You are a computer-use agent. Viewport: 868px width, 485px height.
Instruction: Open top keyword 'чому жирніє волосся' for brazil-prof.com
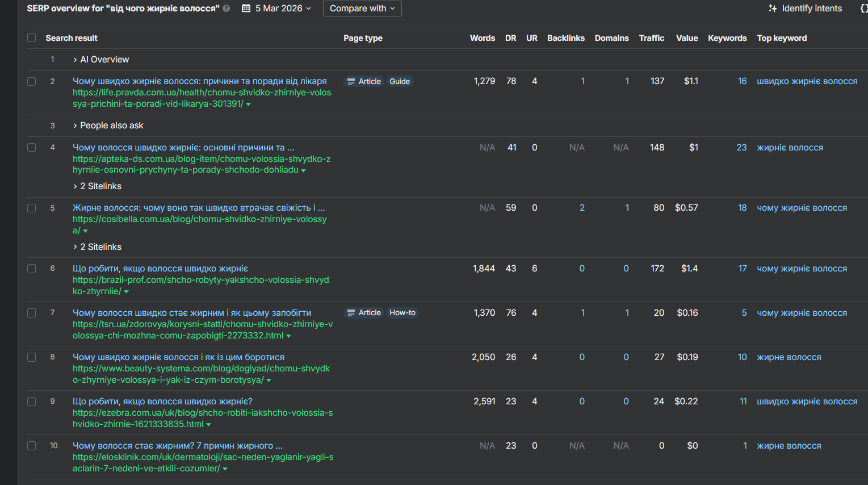coord(802,269)
